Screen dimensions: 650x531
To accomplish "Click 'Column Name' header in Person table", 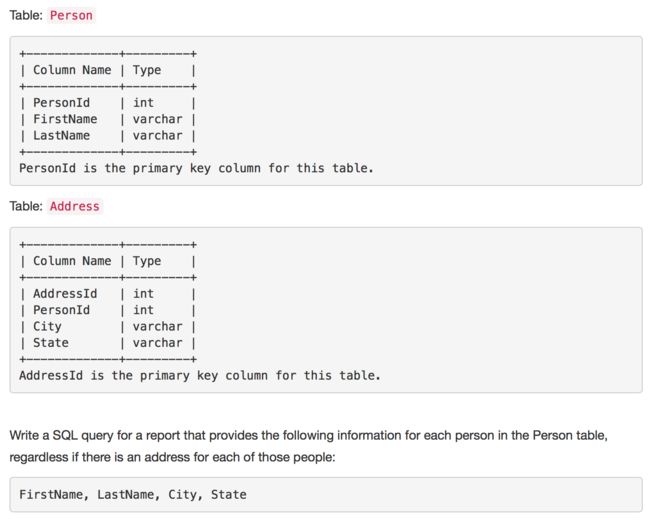I will (x=72, y=70).
